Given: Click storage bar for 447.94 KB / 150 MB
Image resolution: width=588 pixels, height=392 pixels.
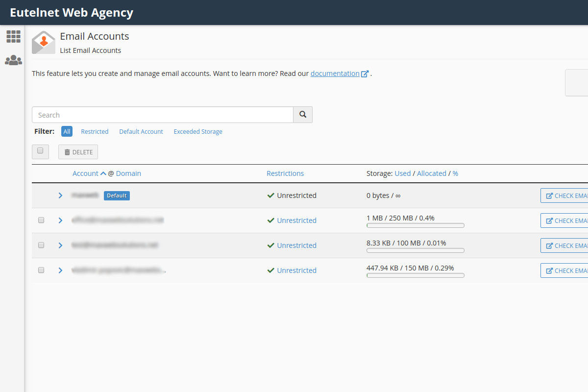Looking at the screenshot, I should coord(416,275).
